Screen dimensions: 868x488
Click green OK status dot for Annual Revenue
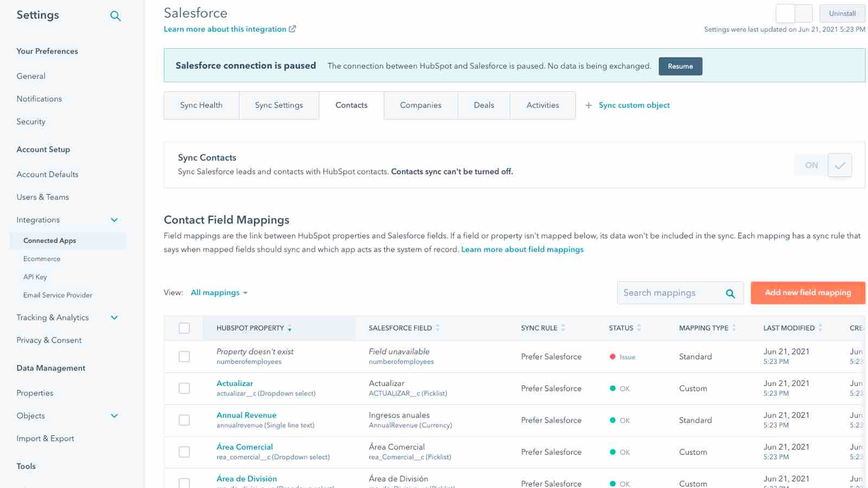pyautogui.click(x=612, y=420)
